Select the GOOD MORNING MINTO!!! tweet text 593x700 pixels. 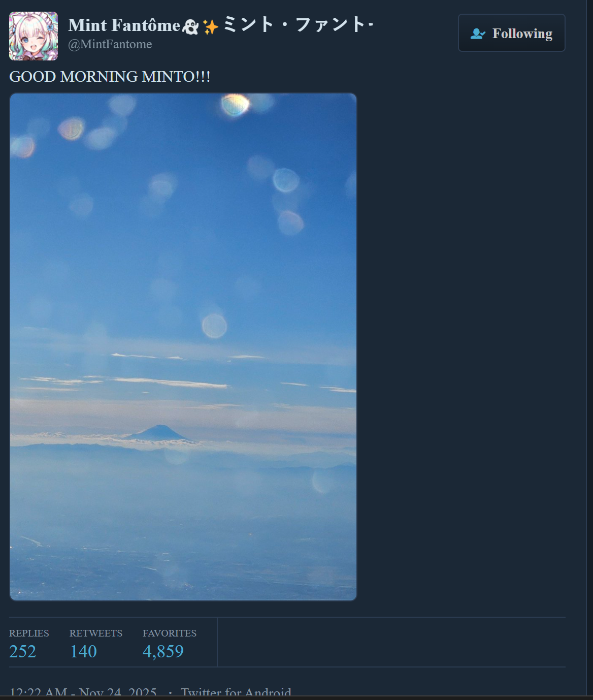coord(110,77)
